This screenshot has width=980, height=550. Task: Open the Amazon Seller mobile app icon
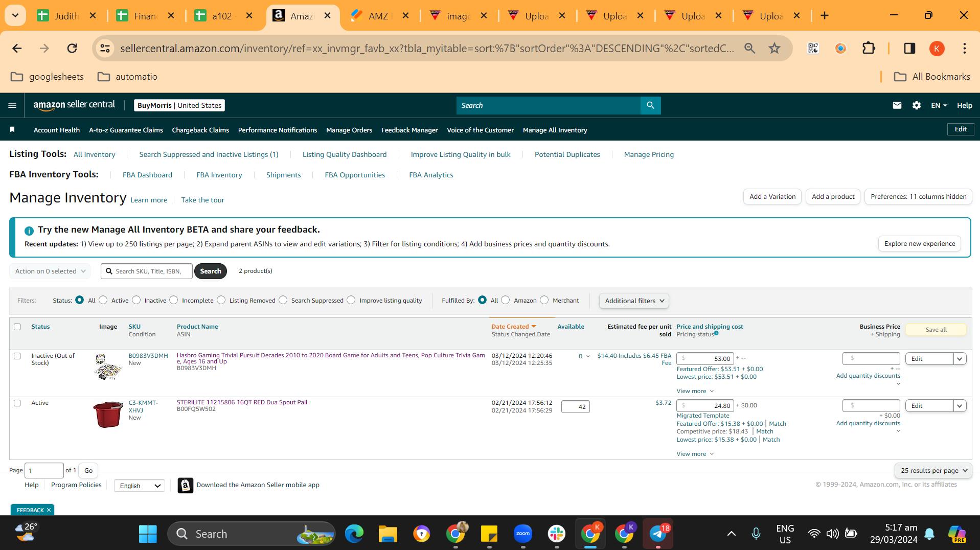[185, 485]
